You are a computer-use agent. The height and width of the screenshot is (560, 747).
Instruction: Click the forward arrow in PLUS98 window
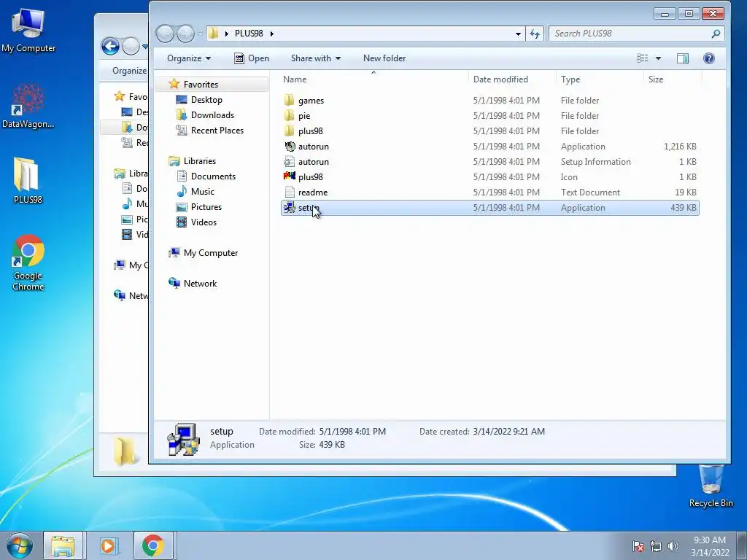point(185,34)
